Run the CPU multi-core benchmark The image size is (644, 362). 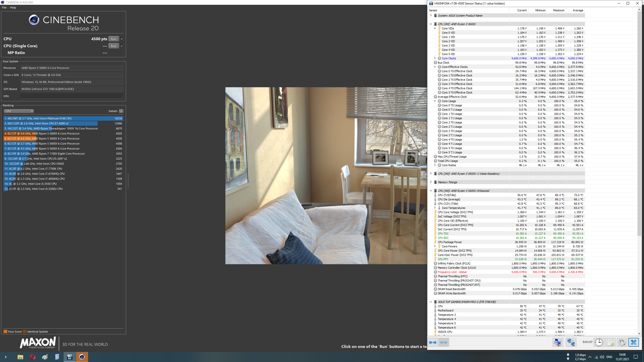(113, 39)
